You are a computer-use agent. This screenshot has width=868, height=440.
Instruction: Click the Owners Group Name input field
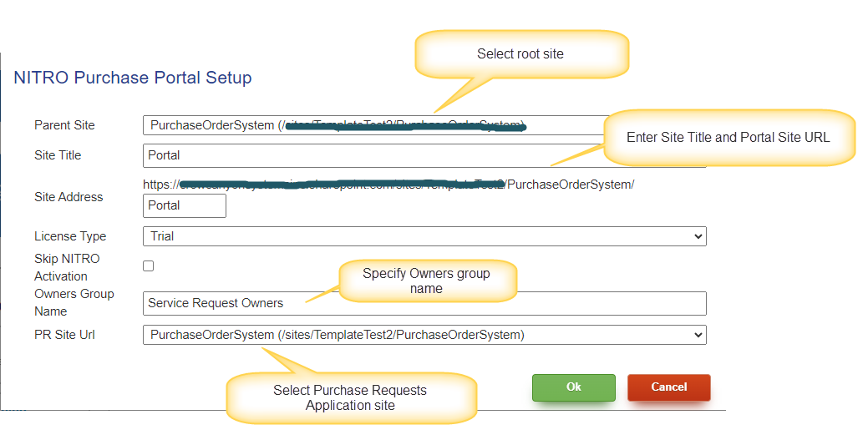tap(424, 303)
